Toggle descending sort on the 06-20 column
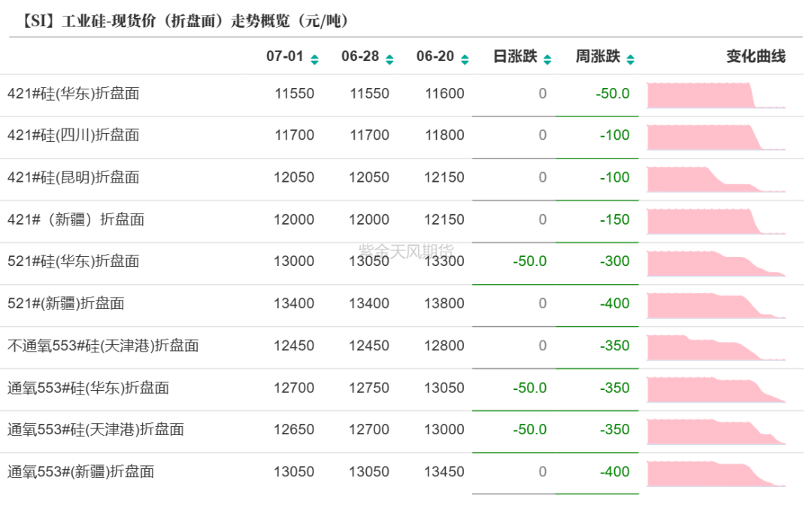 (466, 59)
